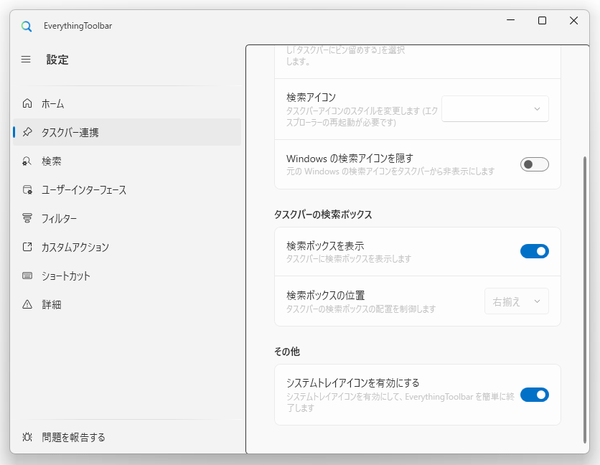This screenshot has height=465, width=600.
Task: Click the icon beside ユーザーインターフェース
Action: 27,189
